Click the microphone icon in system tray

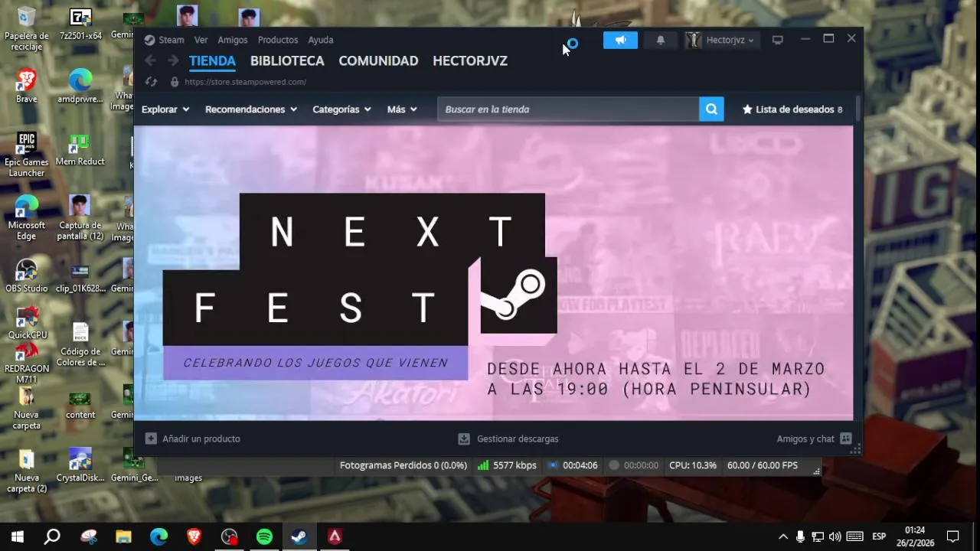point(800,536)
